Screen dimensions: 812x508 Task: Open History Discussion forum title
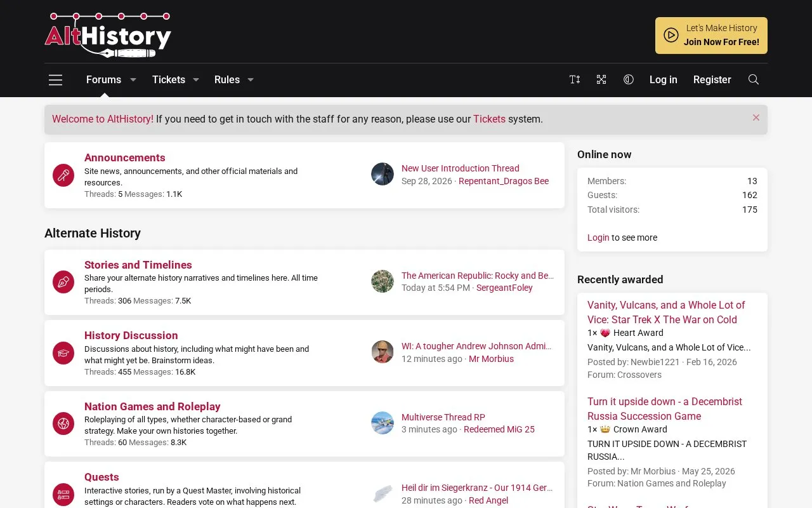point(131,335)
